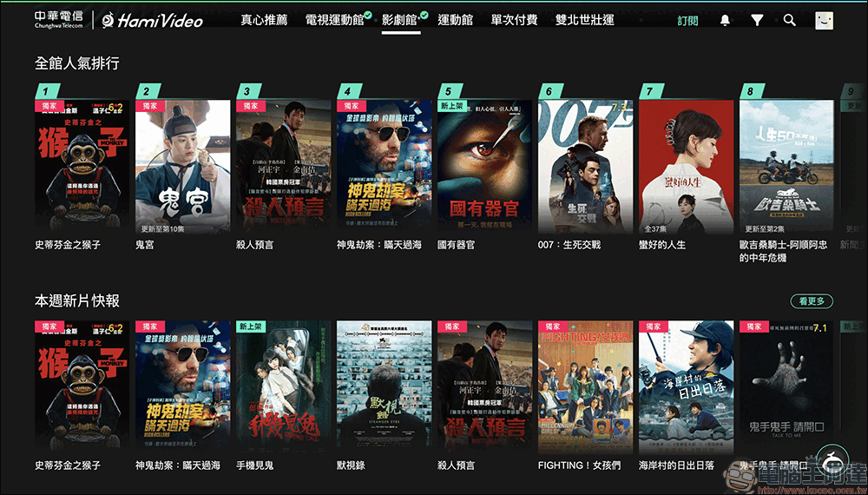Select the 國有器官 poster in rankings
The image size is (868, 495).
tap(484, 167)
